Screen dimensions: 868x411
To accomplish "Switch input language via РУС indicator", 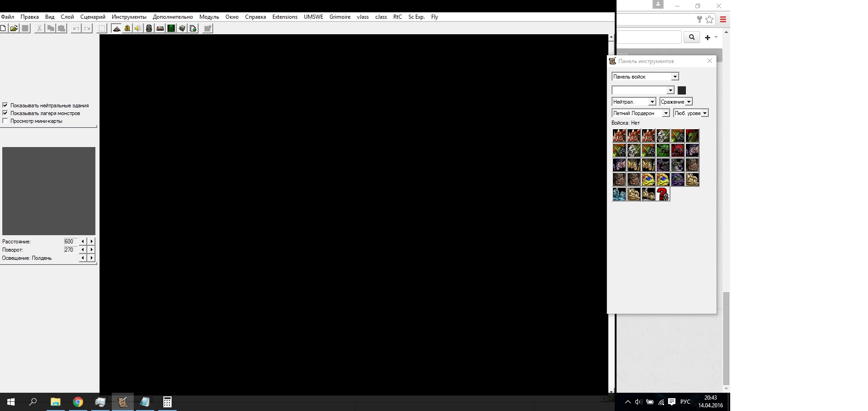I will point(685,402).
